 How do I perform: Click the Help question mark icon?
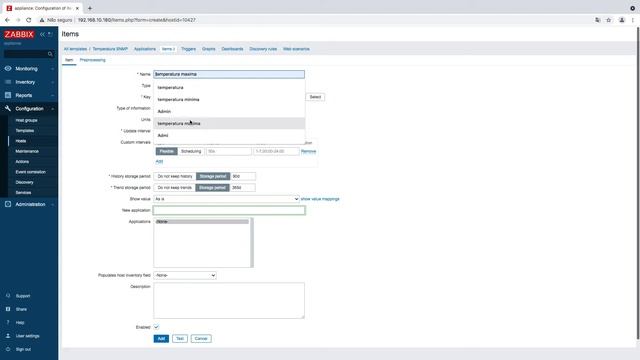[8, 322]
